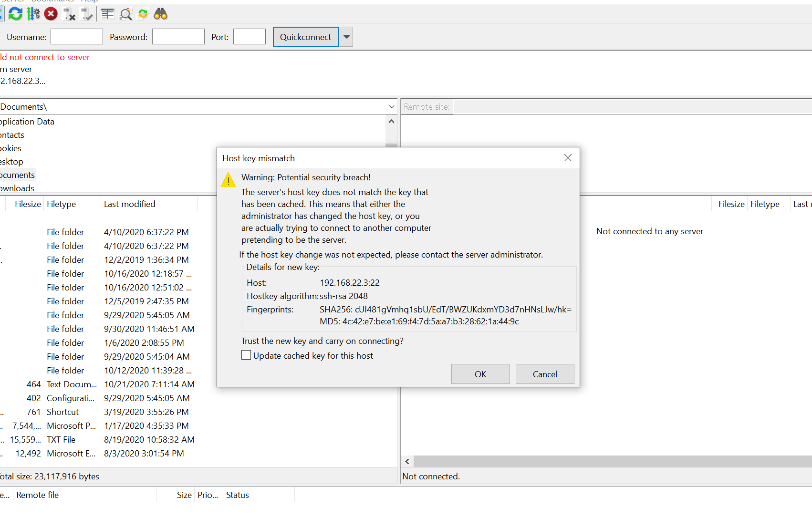Click the Remote site path field

point(632,107)
